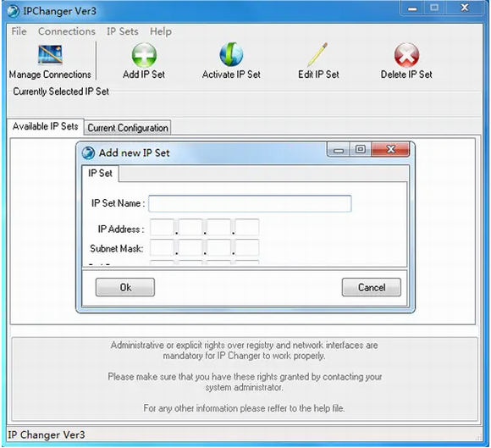
Task: Open the File menu
Action: (x=19, y=31)
